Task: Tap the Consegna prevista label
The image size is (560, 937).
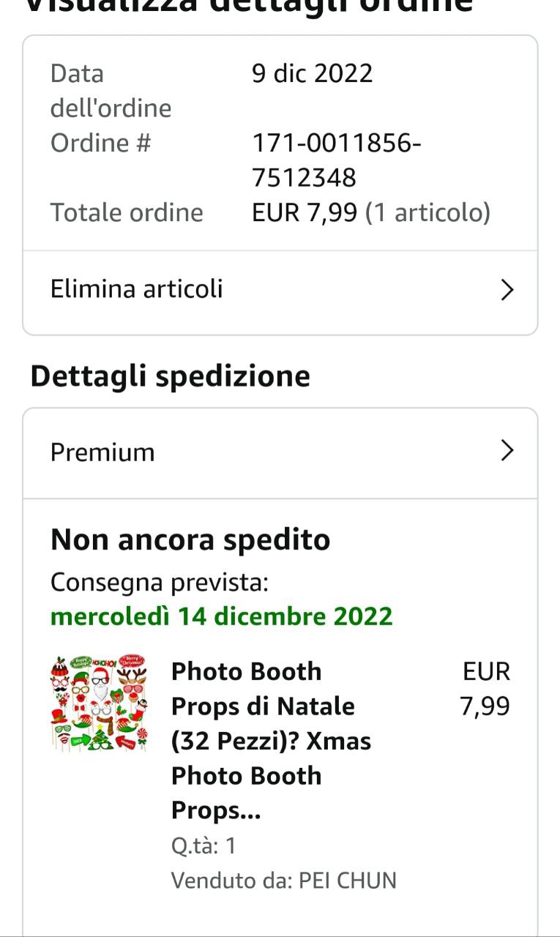Action: click(159, 583)
